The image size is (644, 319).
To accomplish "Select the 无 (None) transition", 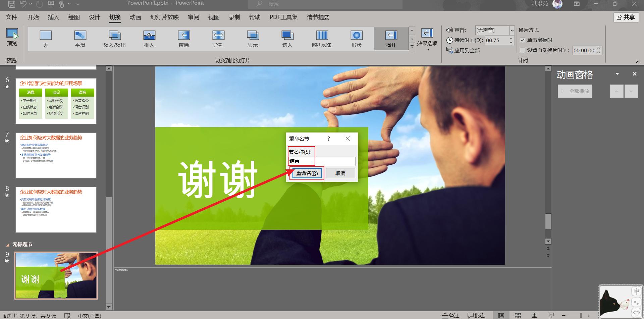I will pos(46,39).
